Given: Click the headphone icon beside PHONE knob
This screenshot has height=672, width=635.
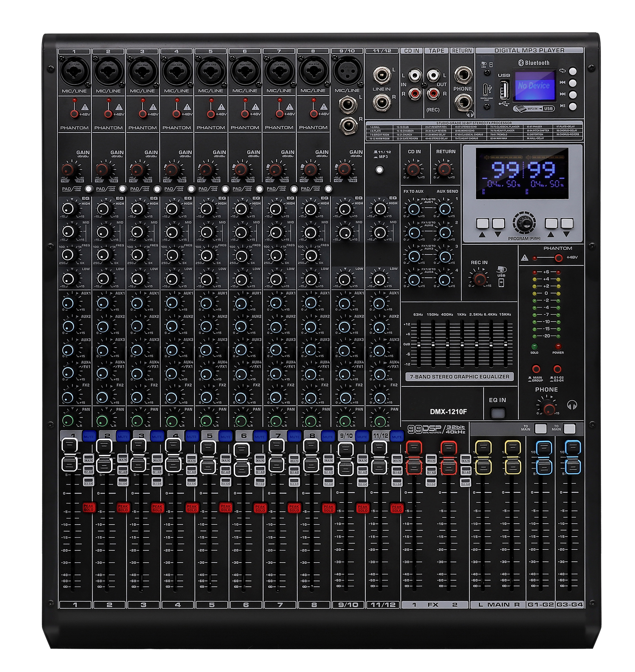Looking at the screenshot, I should point(572,405).
